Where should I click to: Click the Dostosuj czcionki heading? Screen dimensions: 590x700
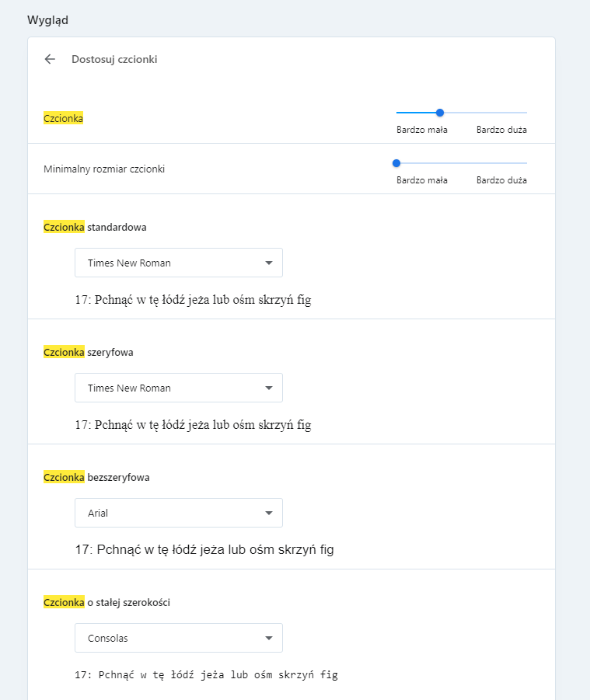[114, 59]
